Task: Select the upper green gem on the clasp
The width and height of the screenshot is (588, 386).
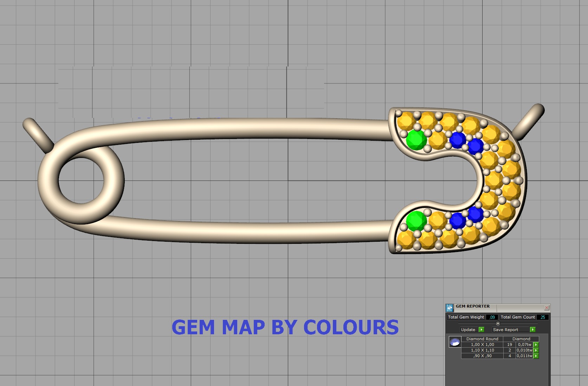Action: (x=416, y=140)
